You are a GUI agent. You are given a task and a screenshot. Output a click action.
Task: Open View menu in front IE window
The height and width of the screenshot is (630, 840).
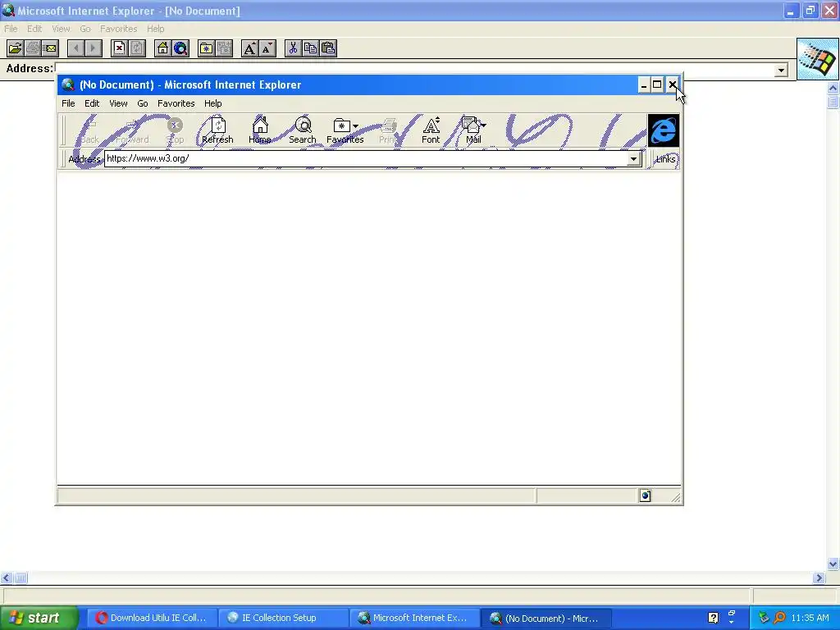[118, 103]
